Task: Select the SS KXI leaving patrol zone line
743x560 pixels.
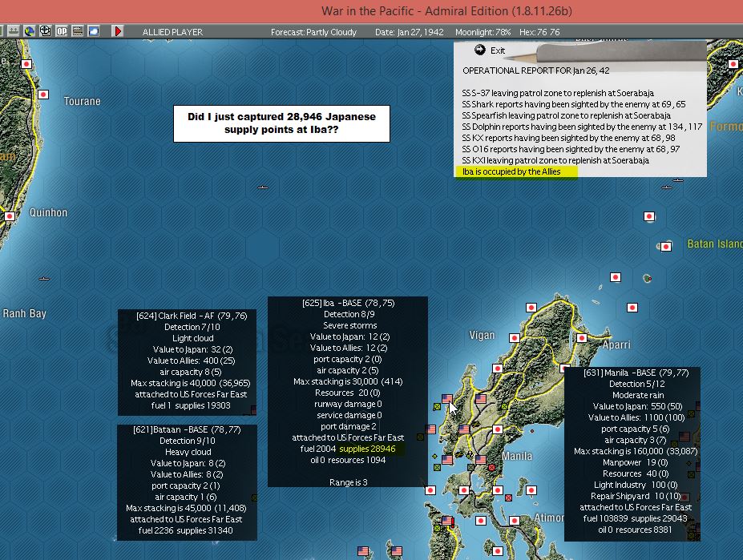Action: pos(555,160)
